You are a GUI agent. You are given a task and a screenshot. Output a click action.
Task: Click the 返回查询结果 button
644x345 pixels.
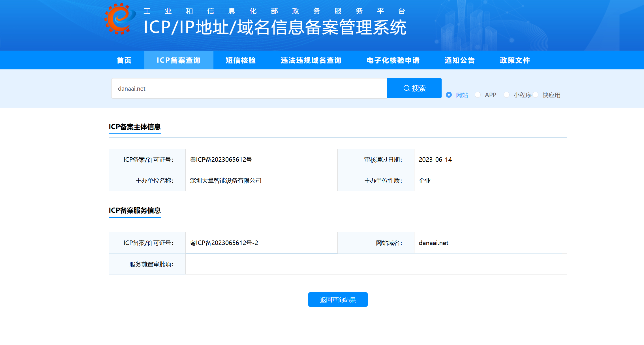point(338,300)
